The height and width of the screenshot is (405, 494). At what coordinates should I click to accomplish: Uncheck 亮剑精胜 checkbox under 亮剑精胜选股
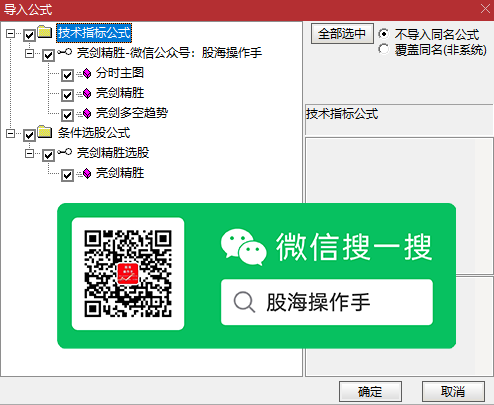(67, 175)
